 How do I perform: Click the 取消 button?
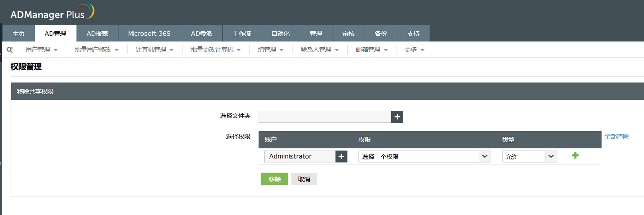point(304,179)
